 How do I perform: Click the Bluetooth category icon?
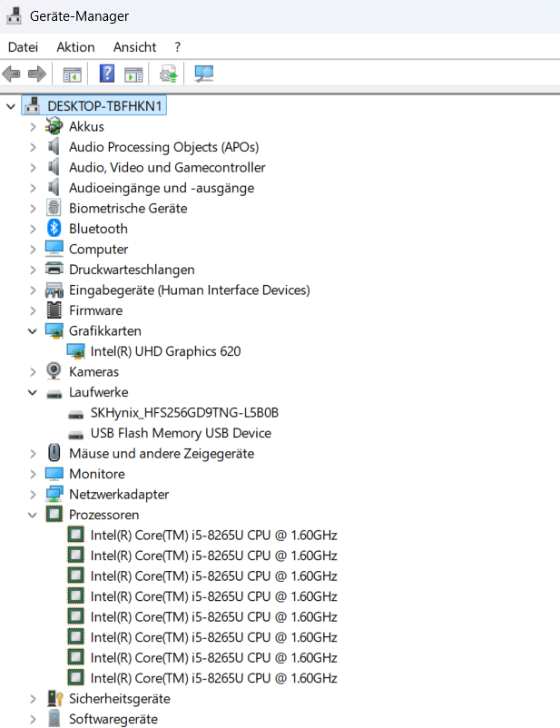[x=54, y=229]
